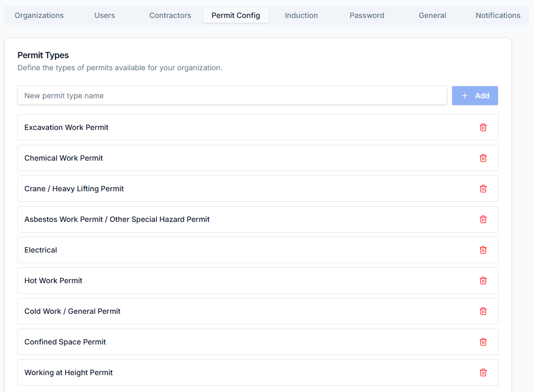The width and height of the screenshot is (534, 392).
Task: Select the Working at Height Permit text
Action: 68,372
